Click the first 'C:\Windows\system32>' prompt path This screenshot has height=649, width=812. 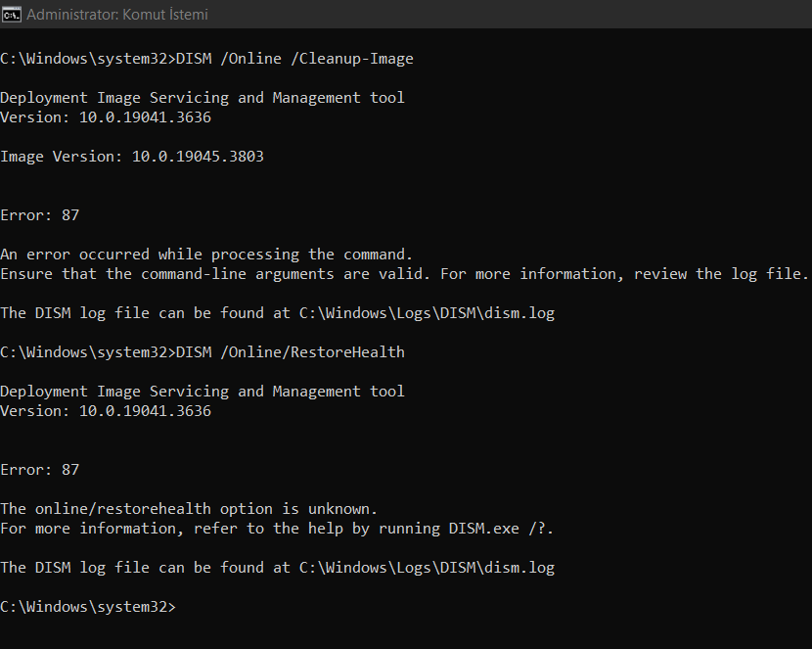(x=85, y=59)
